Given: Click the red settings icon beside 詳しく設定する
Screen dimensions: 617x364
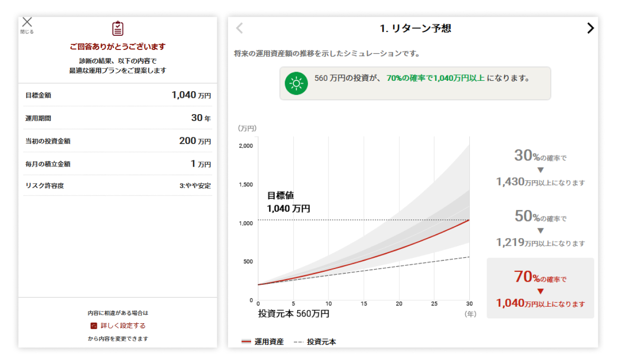Looking at the screenshot, I should pyautogui.click(x=94, y=326).
